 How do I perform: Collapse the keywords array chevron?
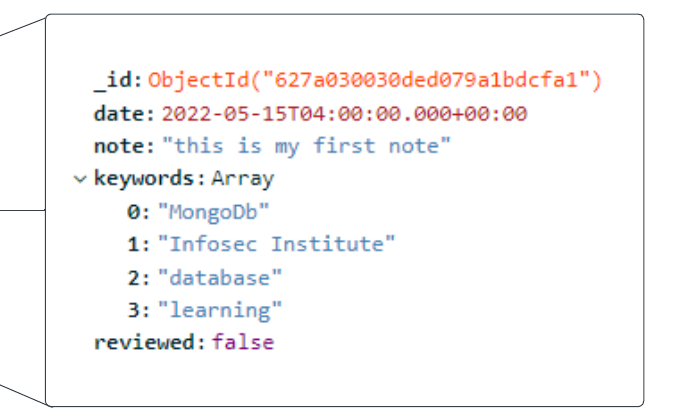[x=79, y=179]
